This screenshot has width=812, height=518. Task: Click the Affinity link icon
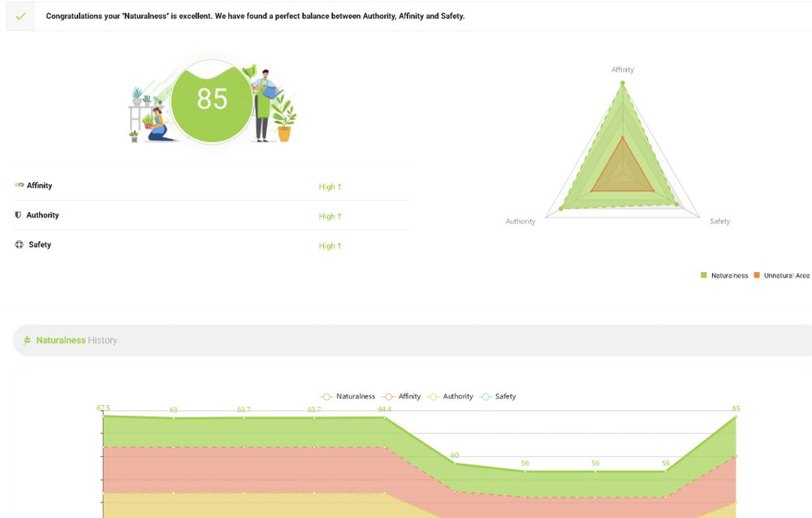click(x=19, y=185)
